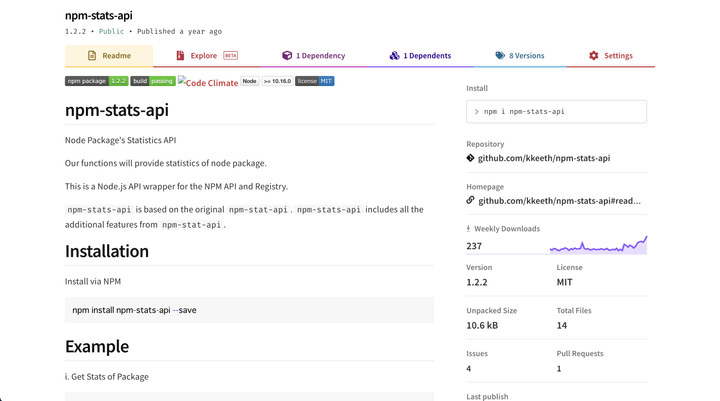The image size is (720, 401).
Task: Click the npm package 1.2.2 badge
Action: point(96,81)
